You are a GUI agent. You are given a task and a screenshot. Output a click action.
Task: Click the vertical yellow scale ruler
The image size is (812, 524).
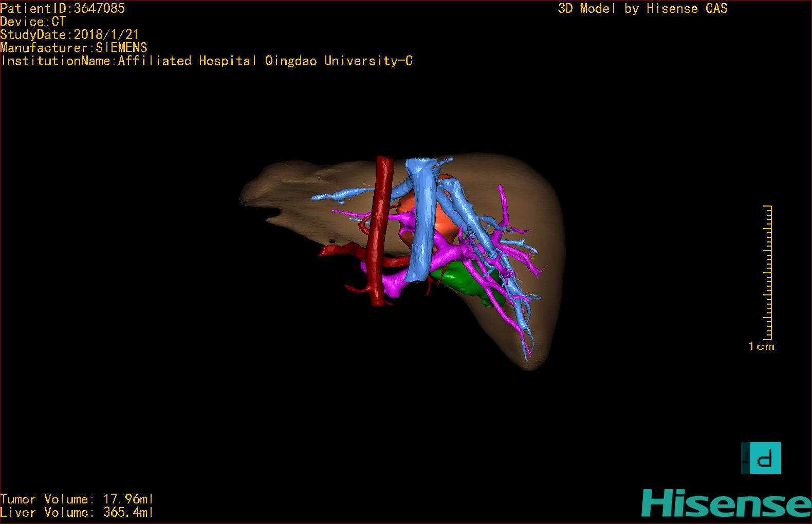pos(768,272)
